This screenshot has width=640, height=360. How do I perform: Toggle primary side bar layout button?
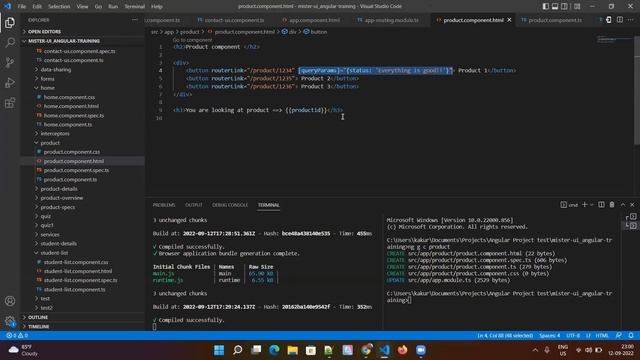(546, 6)
